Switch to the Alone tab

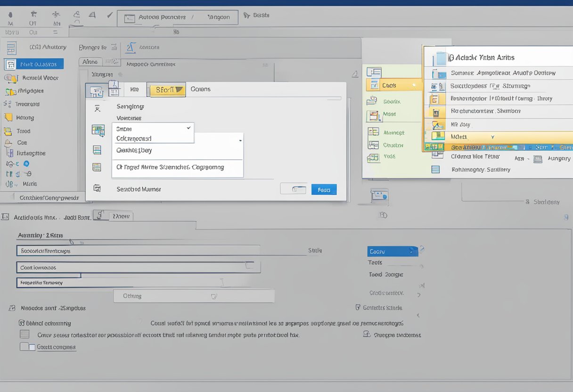[x=90, y=62]
